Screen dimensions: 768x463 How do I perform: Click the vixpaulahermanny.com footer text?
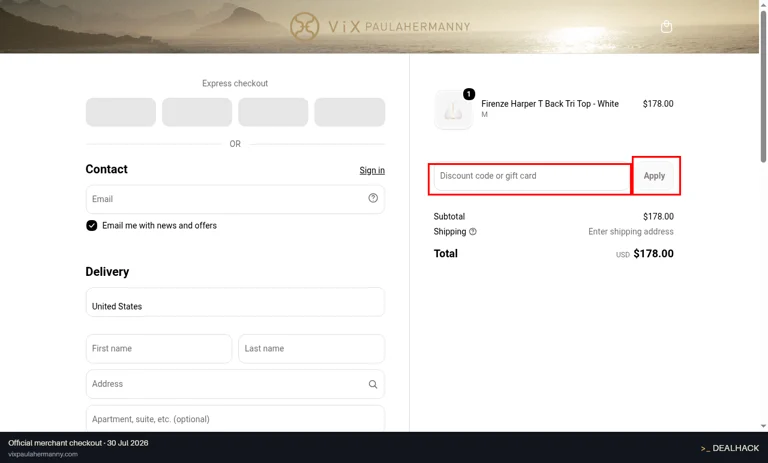pos(43,454)
